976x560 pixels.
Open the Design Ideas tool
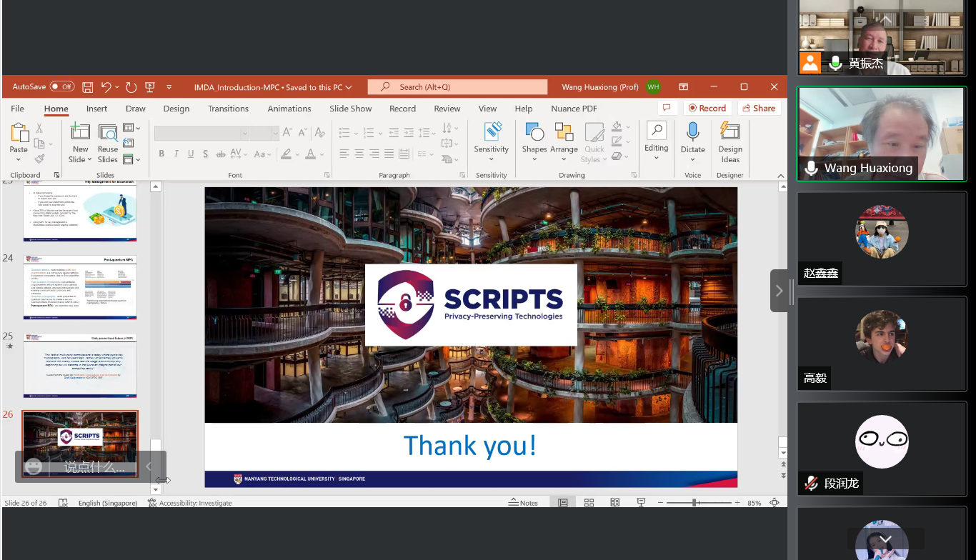pyautogui.click(x=729, y=132)
